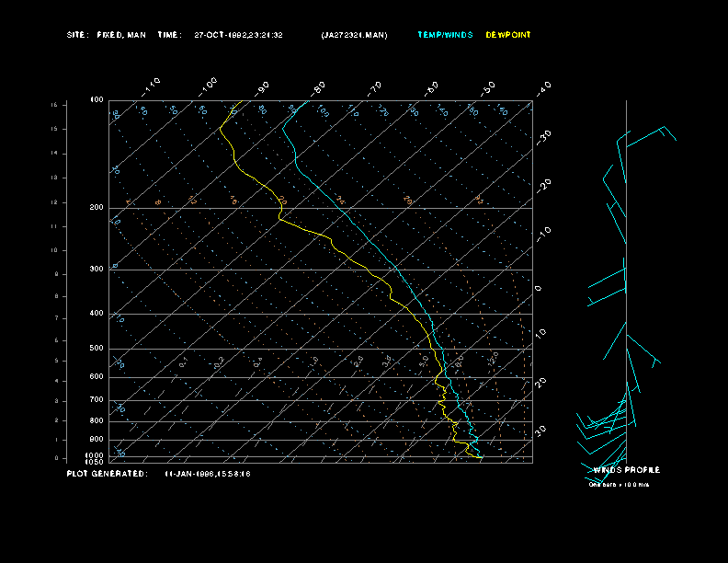Screen dimensions: 728x563
Task: Click the 100 pressure label at top left
Action: tap(97, 99)
